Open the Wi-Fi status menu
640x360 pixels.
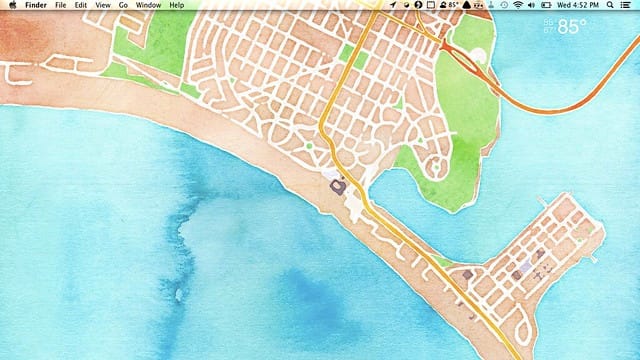tap(518, 5)
